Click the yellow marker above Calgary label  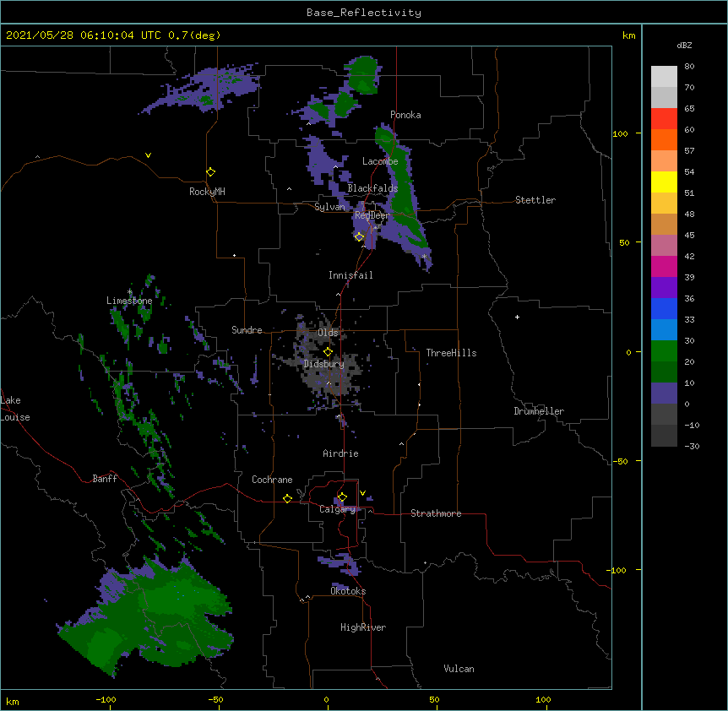342,497
